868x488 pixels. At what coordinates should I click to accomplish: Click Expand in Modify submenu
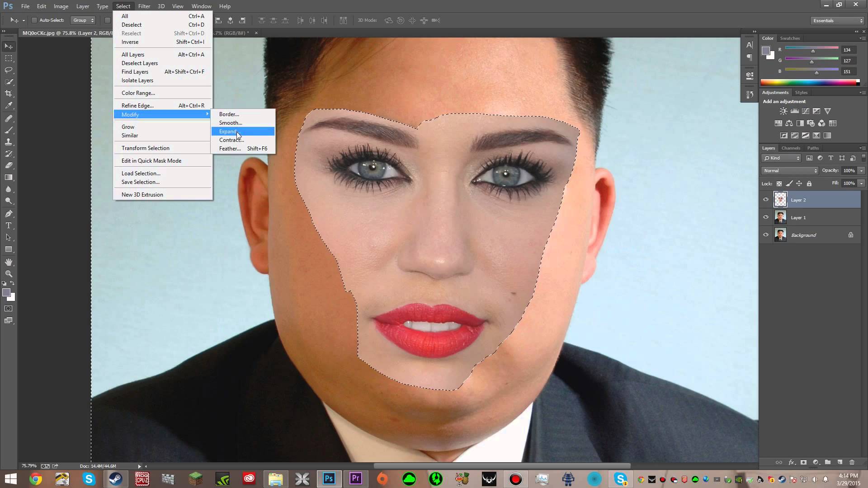click(243, 131)
